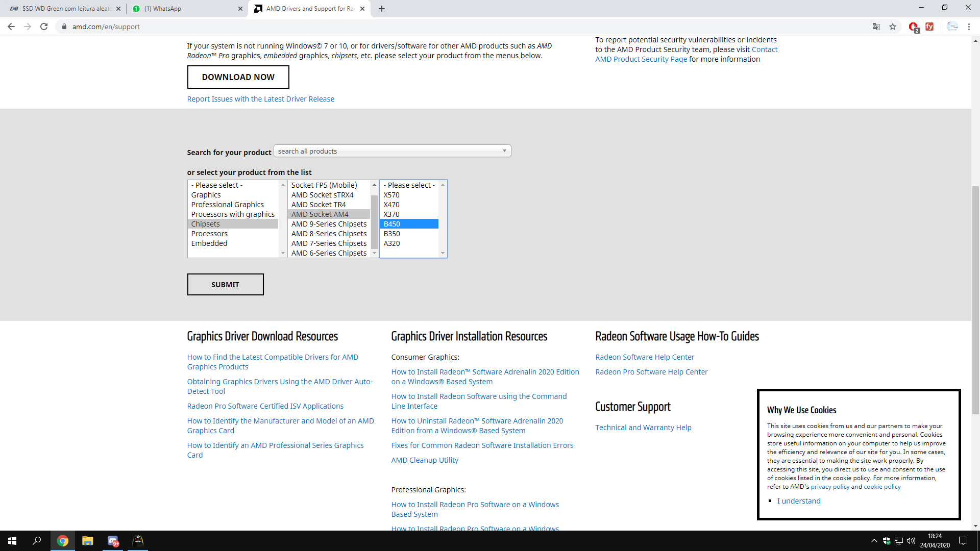Choose AMD 7-Series Chipsets

pos(329,243)
